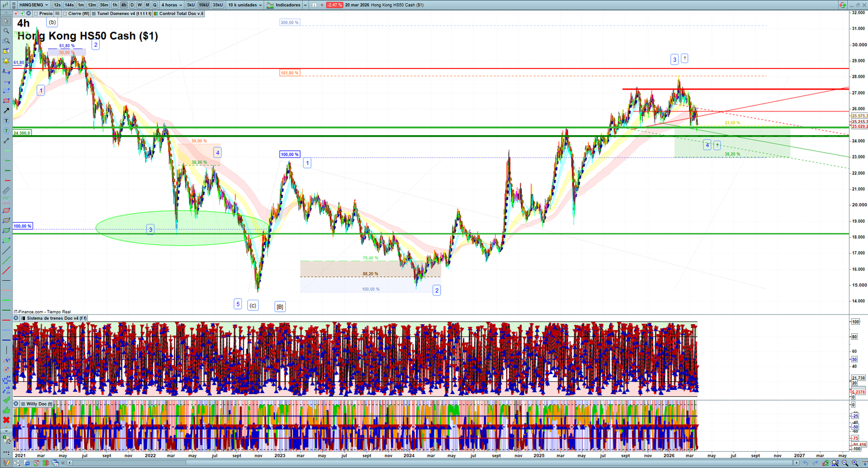Image resolution: width=868 pixels, height=468 pixels.
Task: Toggle the Precio checkbox
Action: 36,14
